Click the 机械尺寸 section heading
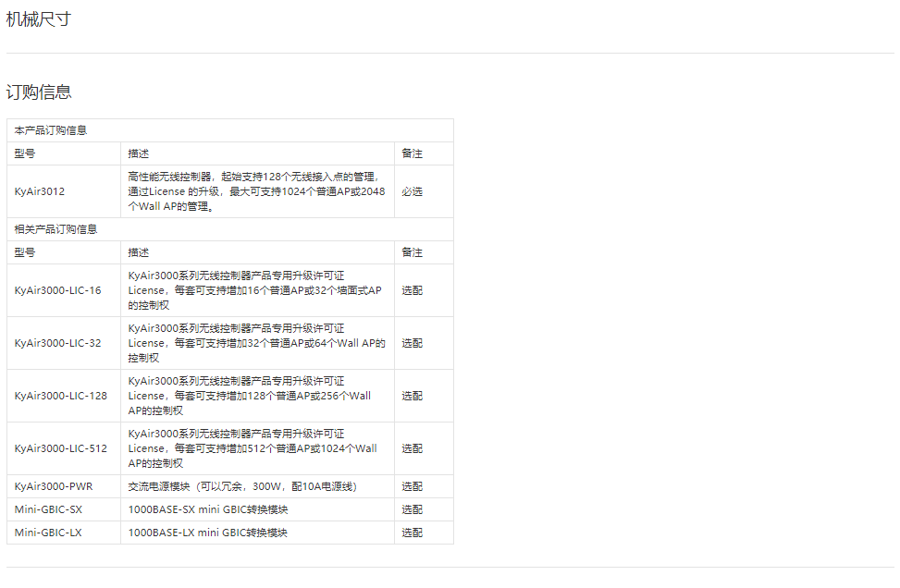The width and height of the screenshot is (900, 588). (x=39, y=19)
